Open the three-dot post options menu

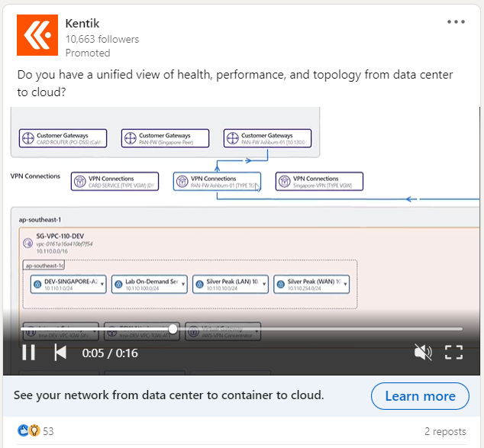(456, 21)
